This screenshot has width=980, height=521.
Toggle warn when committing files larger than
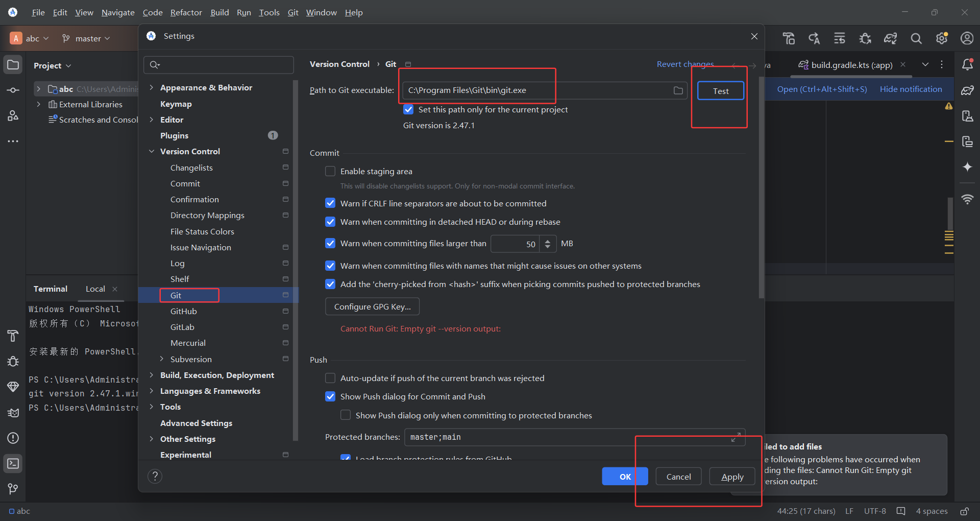330,243
